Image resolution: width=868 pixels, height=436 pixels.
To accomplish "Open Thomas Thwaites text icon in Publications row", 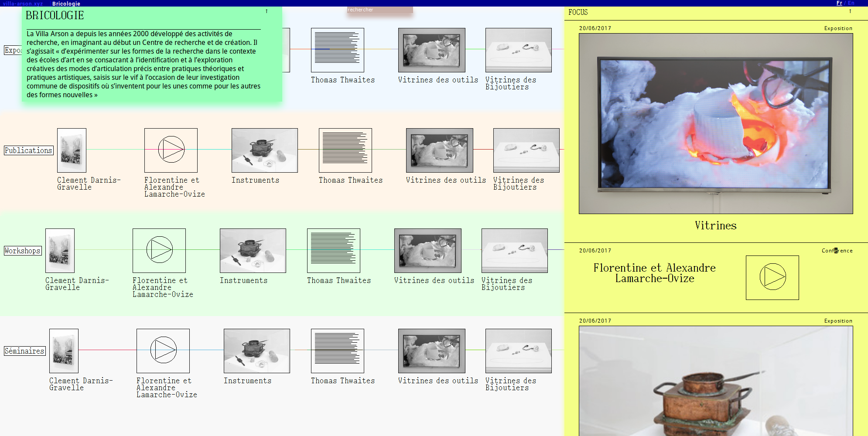I will (x=345, y=150).
